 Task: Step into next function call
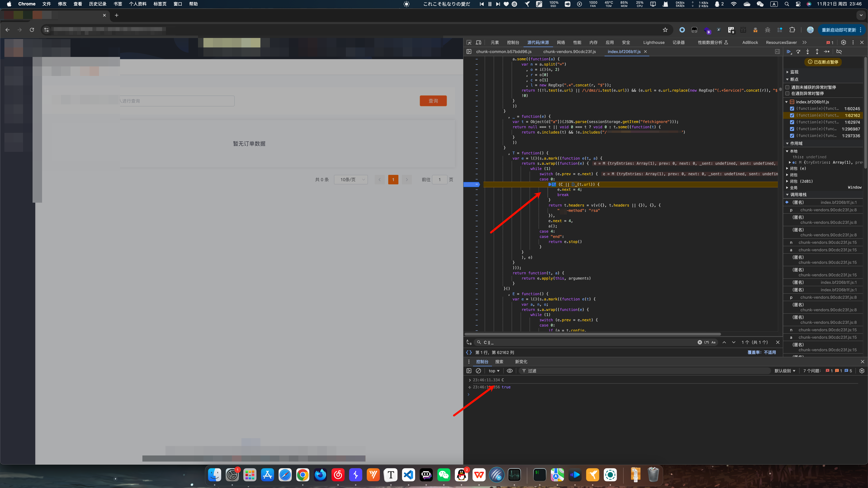click(808, 52)
